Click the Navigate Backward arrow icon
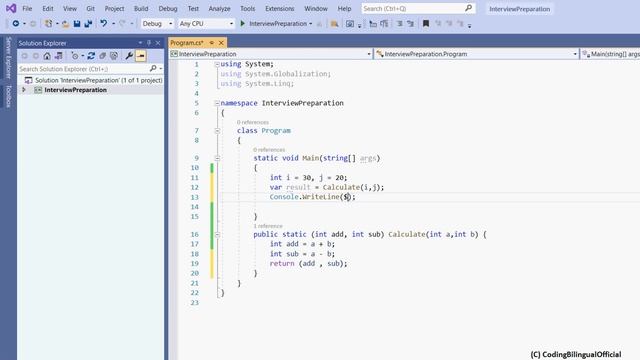640x360 pixels. click(16, 24)
